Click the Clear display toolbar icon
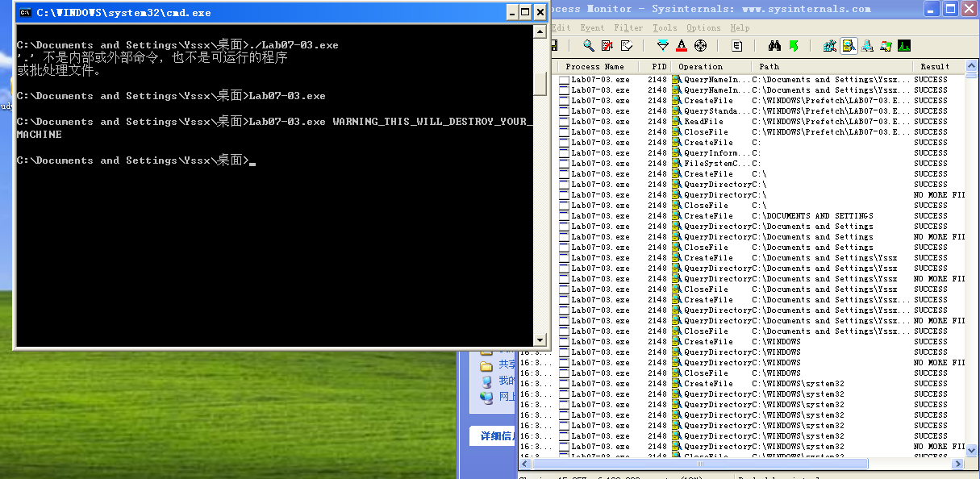The height and width of the screenshot is (479, 980). [626, 46]
